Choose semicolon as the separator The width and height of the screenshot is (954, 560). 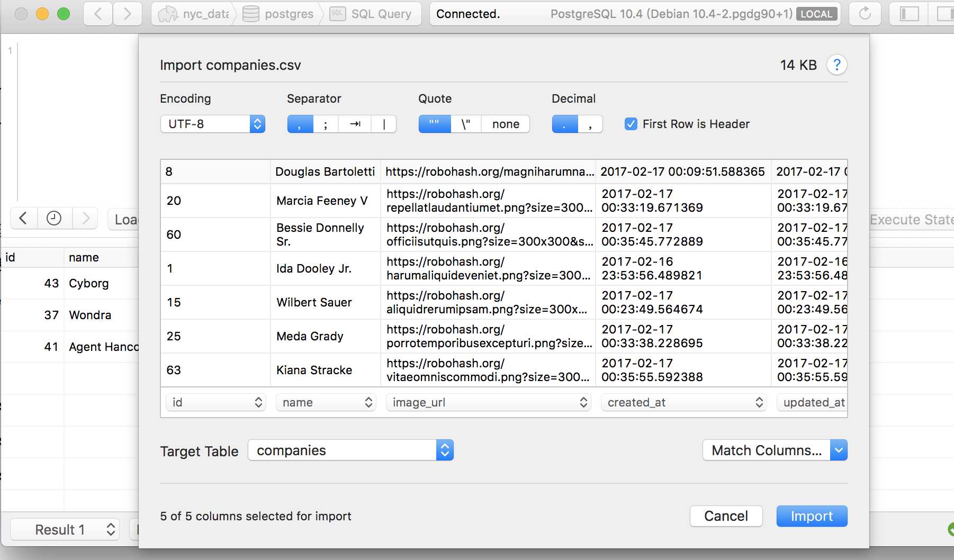[326, 124]
